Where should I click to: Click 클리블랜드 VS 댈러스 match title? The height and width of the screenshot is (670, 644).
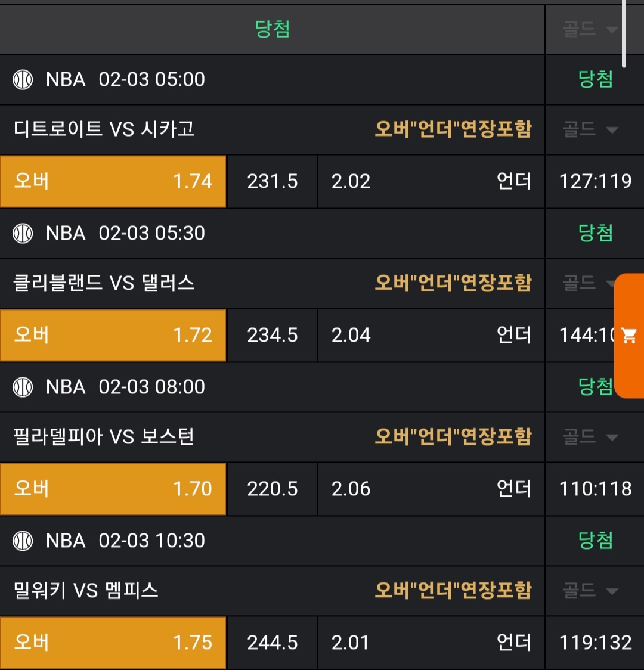104,283
